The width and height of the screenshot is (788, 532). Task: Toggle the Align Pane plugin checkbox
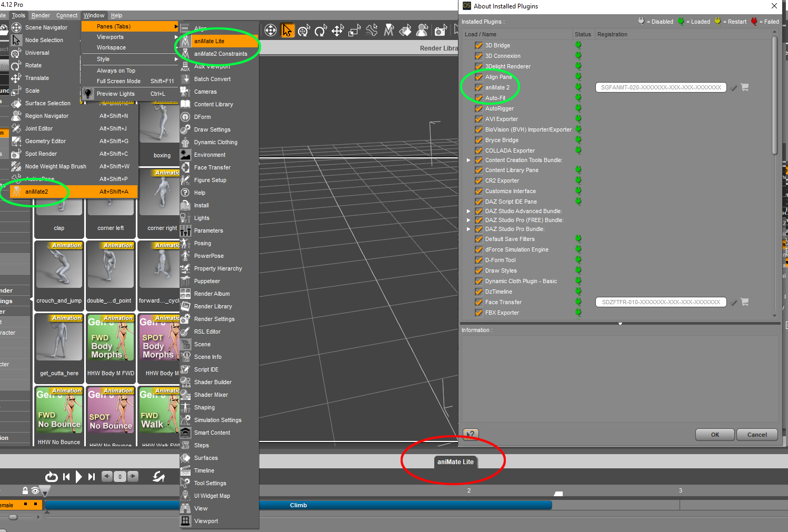pyautogui.click(x=478, y=77)
